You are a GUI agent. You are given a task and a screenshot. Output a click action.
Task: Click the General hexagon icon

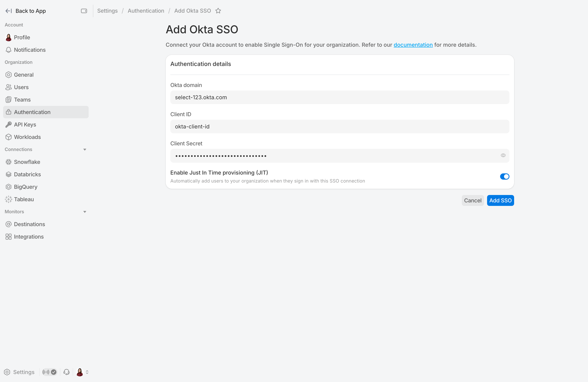pos(8,75)
